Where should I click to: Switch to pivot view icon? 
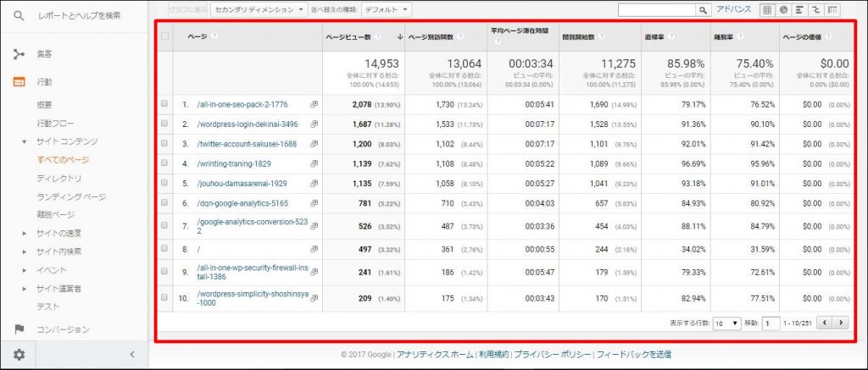(x=832, y=10)
